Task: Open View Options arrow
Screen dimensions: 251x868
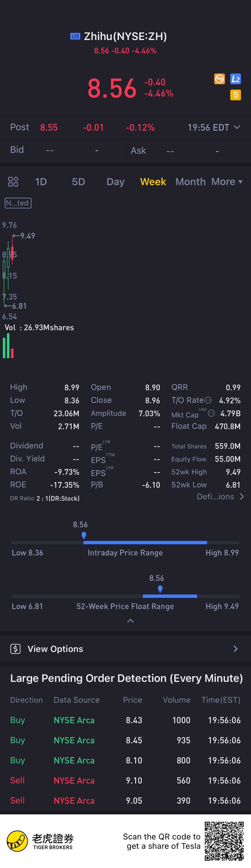Action: (236, 649)
